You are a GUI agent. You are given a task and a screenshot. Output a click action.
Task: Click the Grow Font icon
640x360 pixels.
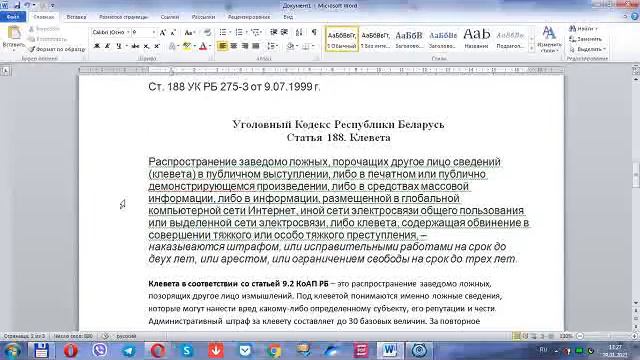162,33
